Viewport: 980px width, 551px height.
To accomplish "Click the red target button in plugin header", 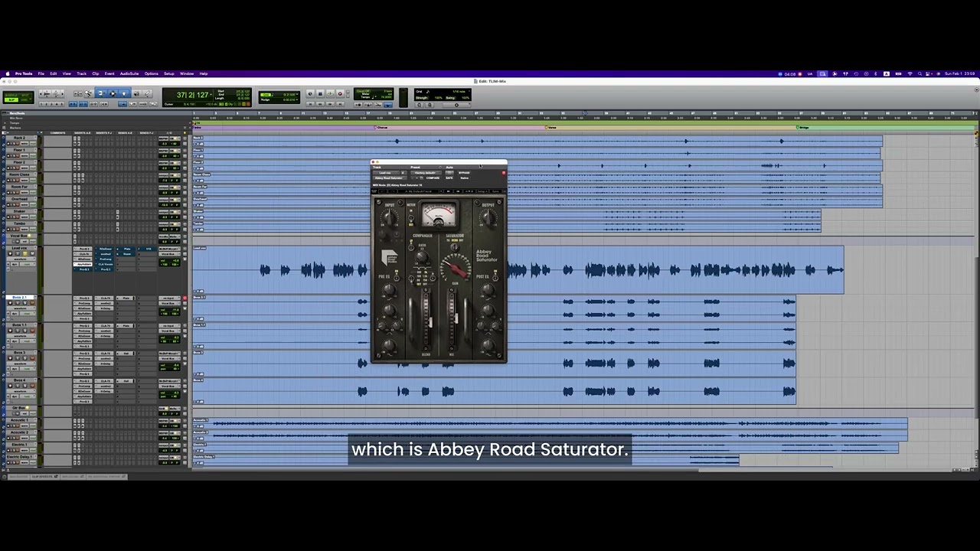I will tap(504, 173).
